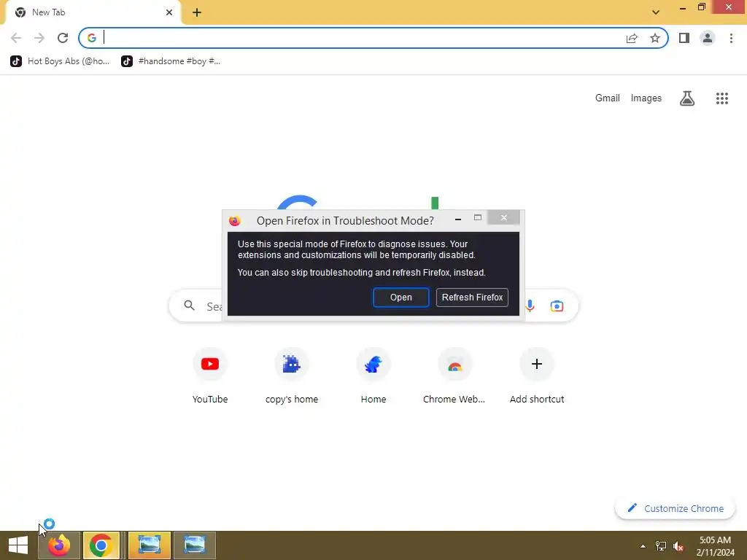
Task: Click Chrome's back navigation arrow
Action: tap(16, 38)
